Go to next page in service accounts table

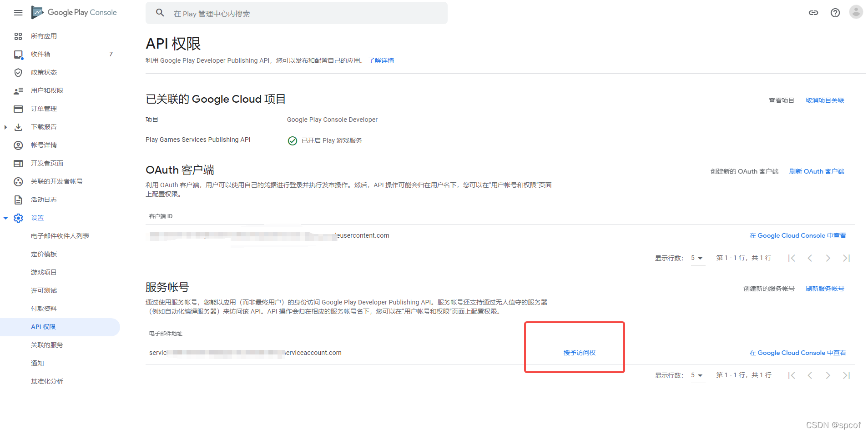[x=828, y=375]
